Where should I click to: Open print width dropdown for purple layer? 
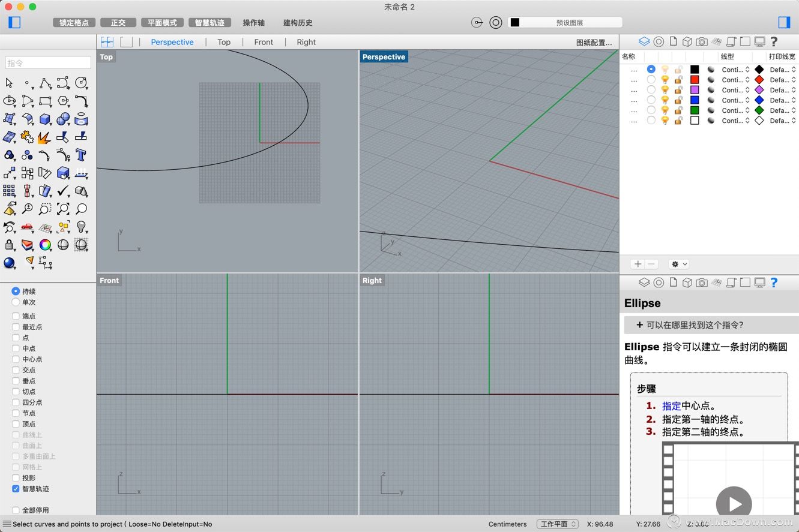coord(783,90)
